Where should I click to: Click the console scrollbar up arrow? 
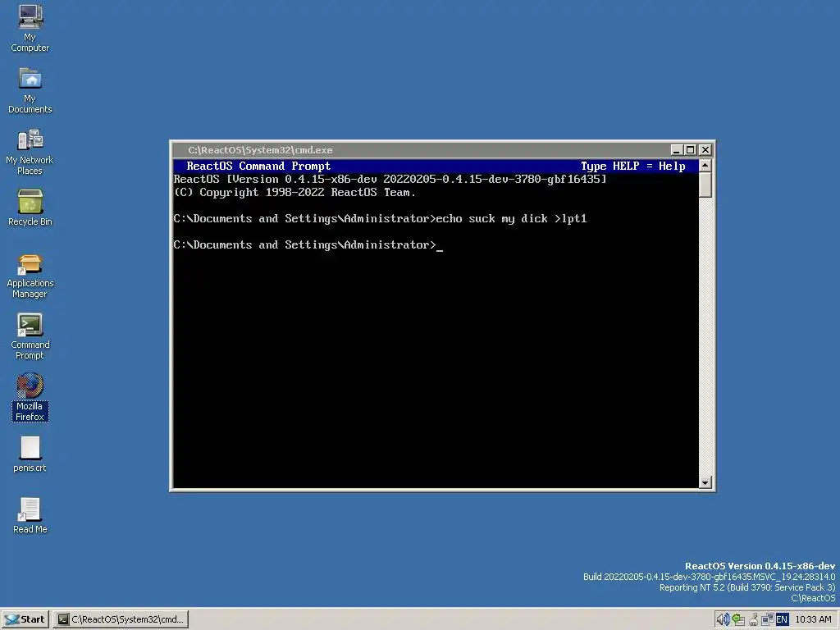point(705,165)
